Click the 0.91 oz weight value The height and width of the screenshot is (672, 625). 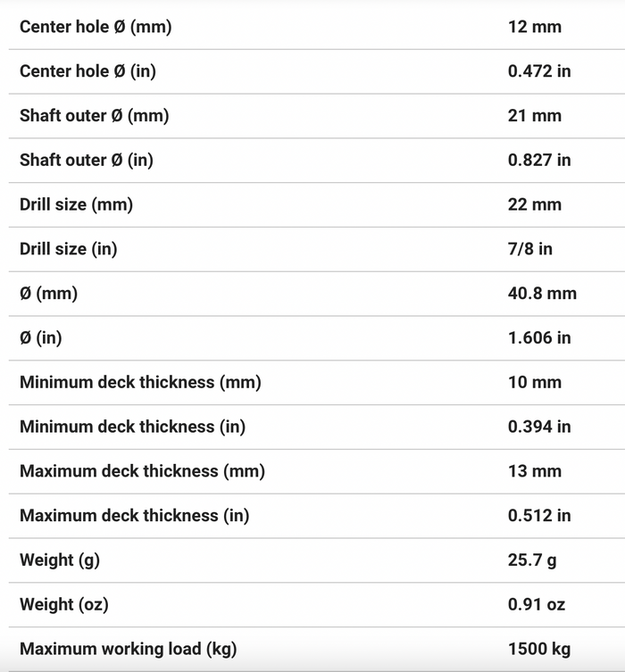click(x=537, y=605)
